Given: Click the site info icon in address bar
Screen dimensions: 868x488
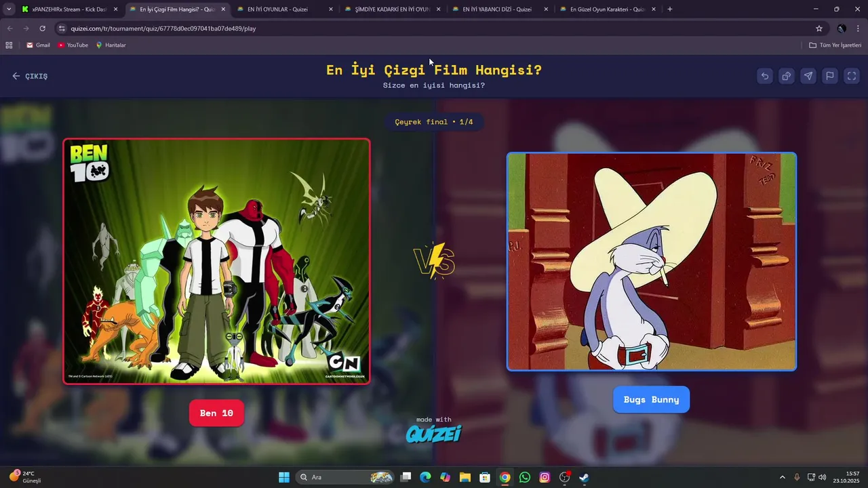Looking at the screenshot, I should tap(62, 28).
